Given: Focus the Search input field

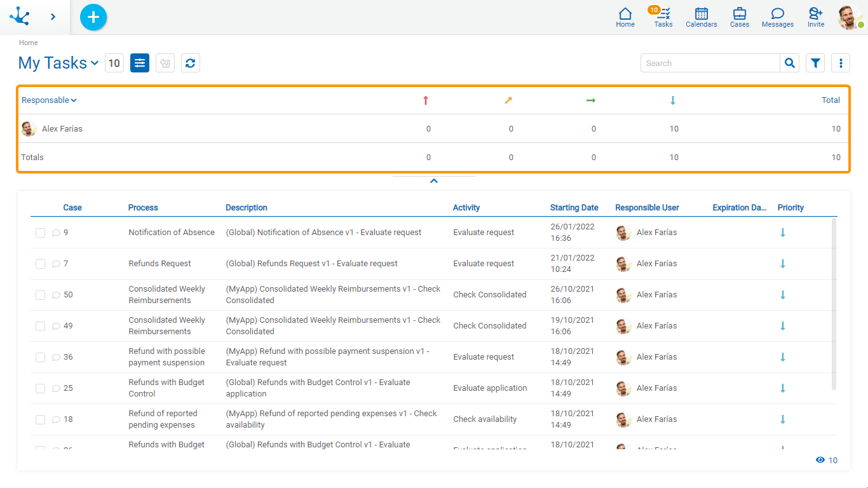Looking at the screenshot, I should coord(710,63).
